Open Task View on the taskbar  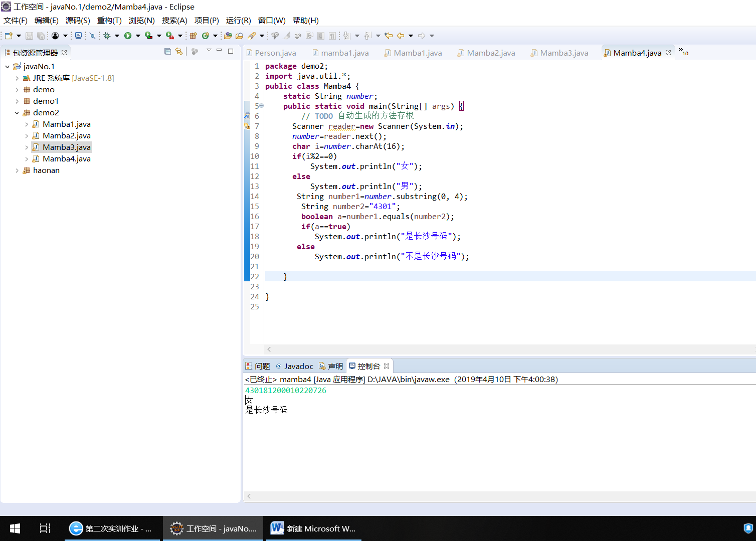(45, 528)
